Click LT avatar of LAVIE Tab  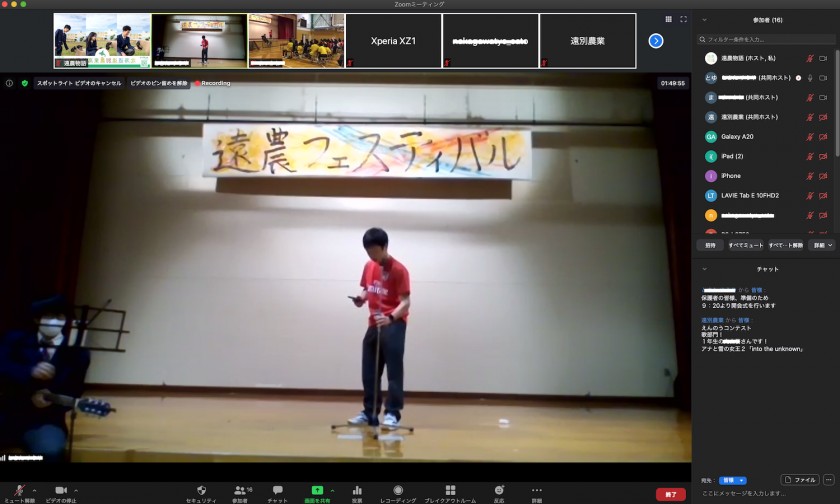click(x=711, y=195)
